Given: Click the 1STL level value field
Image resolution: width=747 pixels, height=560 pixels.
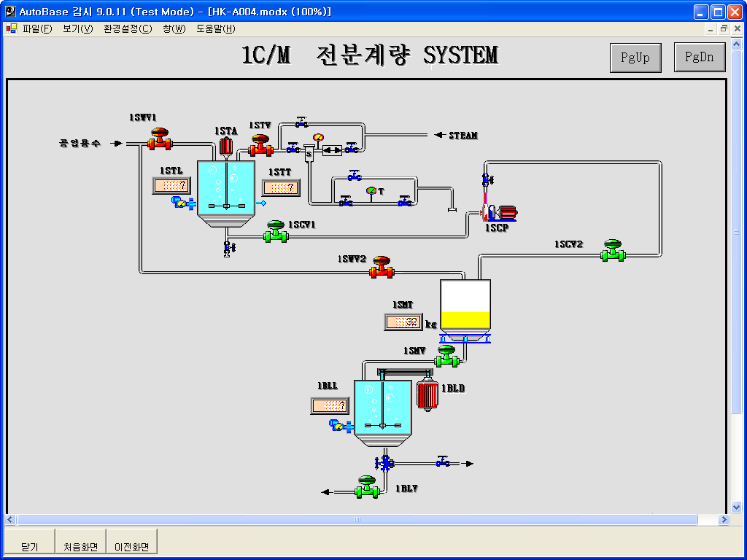Looking at the screenshot, I should (x=171, y=185).
